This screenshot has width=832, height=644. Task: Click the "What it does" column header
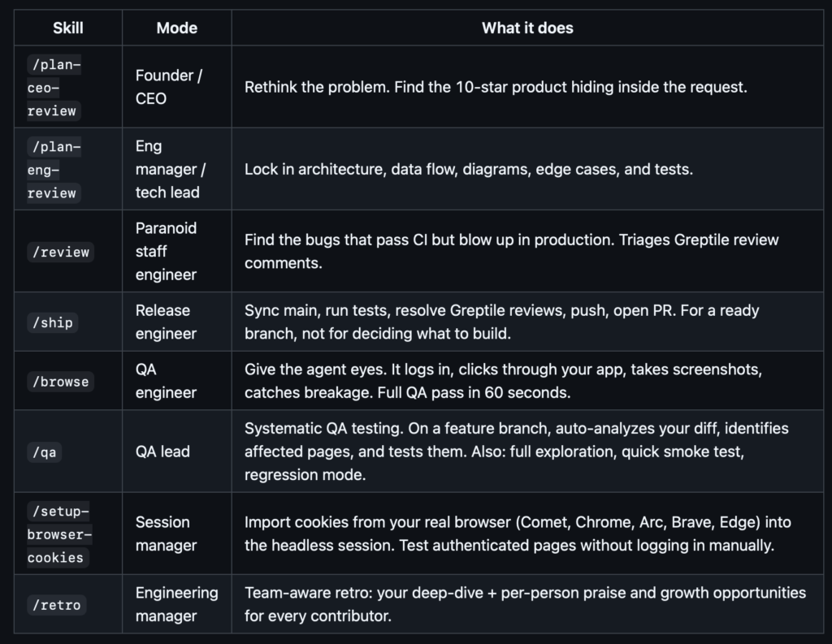click(x=527, y=28)
